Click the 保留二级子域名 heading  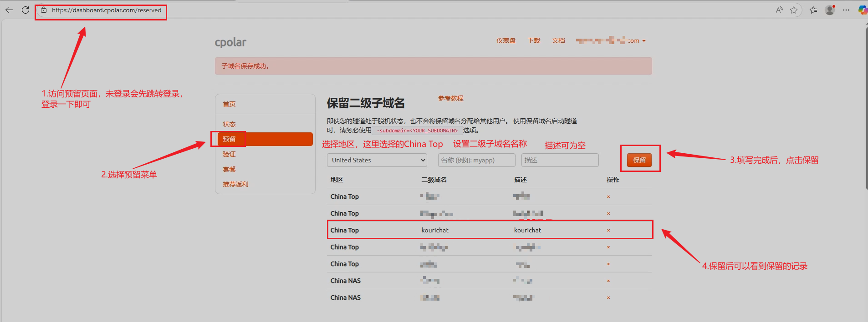coord(366,103)
